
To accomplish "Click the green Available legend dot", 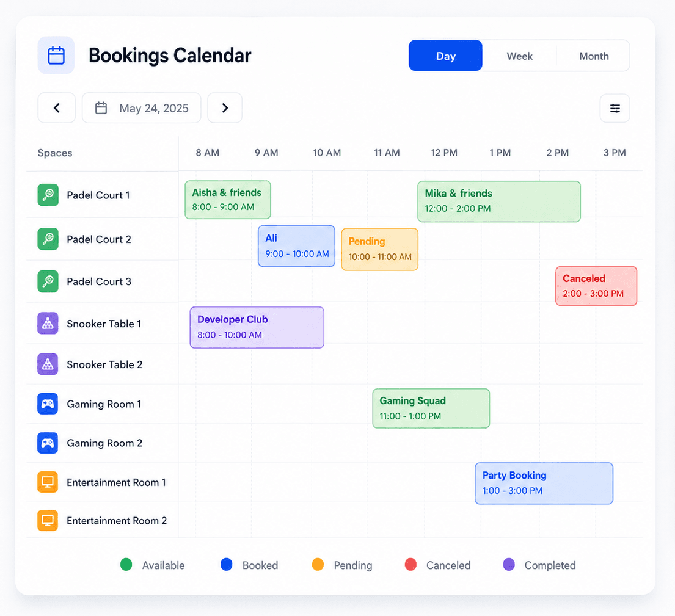I will [126, 564].
